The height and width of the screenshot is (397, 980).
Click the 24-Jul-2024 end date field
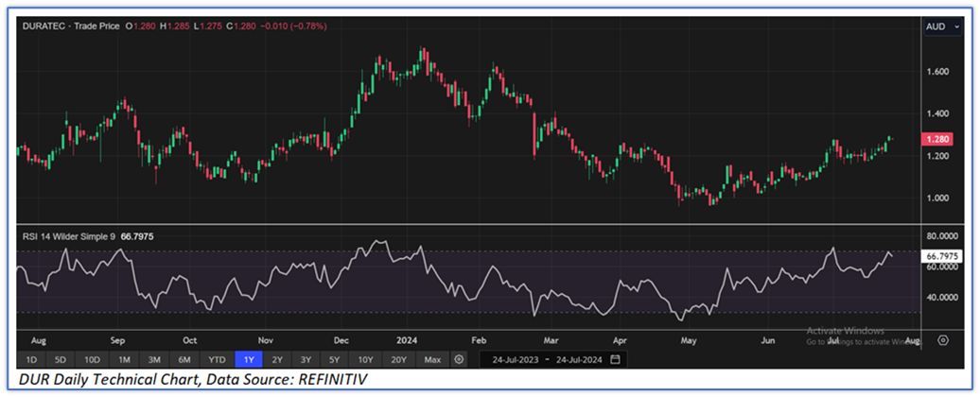[x=580, y=359]
